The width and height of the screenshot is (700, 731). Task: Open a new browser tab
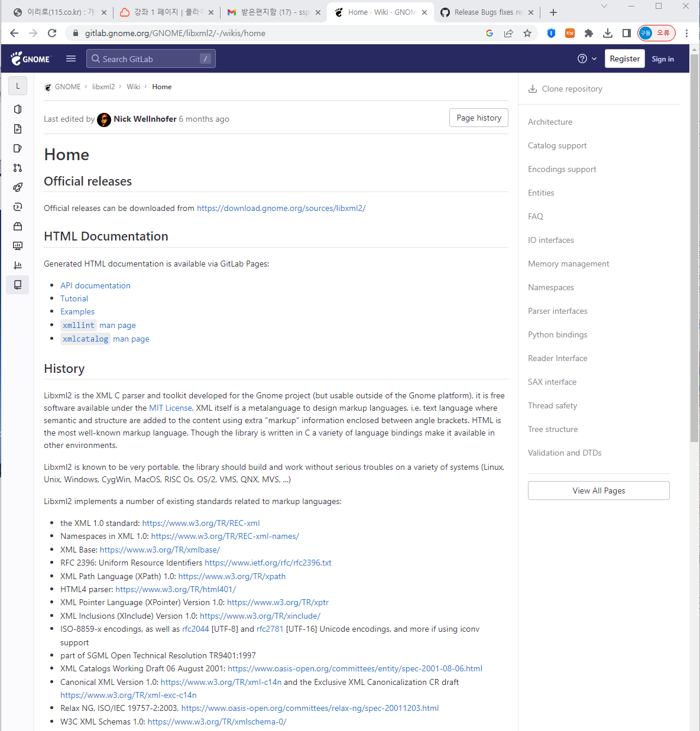553,12
